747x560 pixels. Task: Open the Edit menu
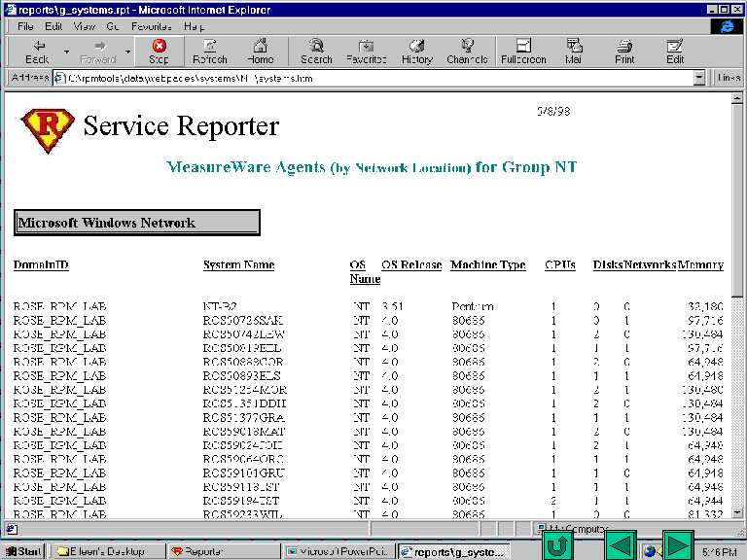(53, 26)
